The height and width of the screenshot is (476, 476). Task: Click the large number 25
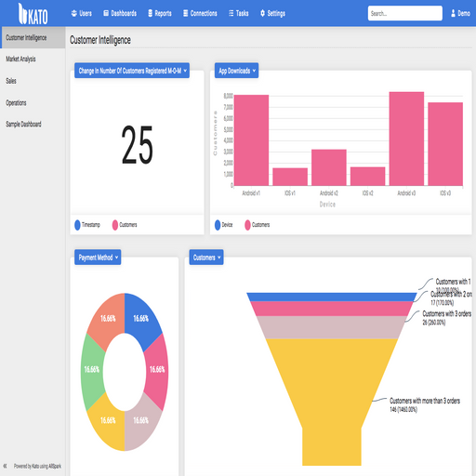pyautogui.click(x=137, y=144)
